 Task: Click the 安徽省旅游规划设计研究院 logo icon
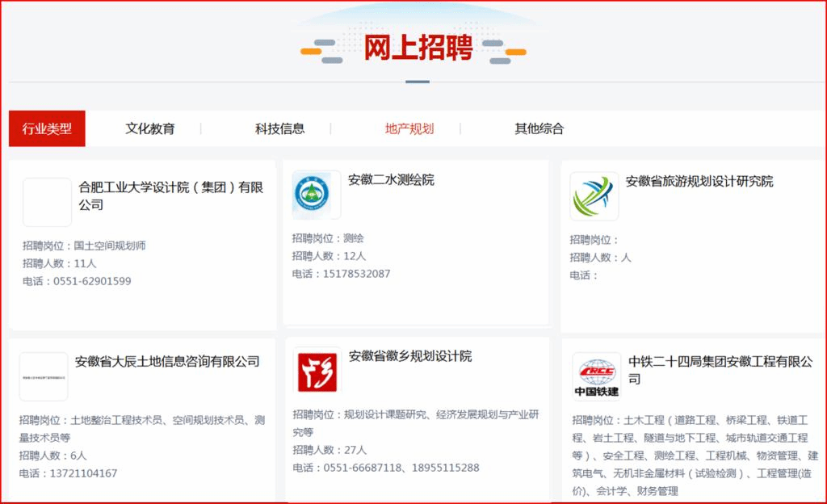point(594,196)
